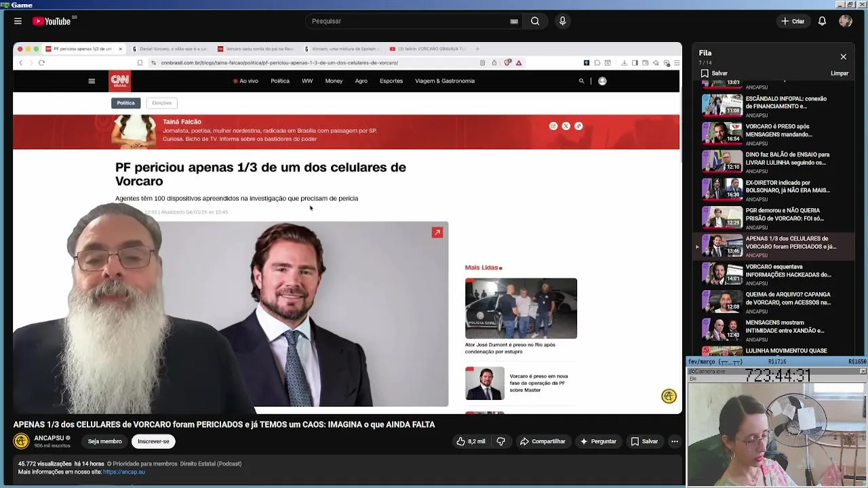868x488 pixels.
Task: Clear the queue with Limpar
Action: tap(840, 73)
